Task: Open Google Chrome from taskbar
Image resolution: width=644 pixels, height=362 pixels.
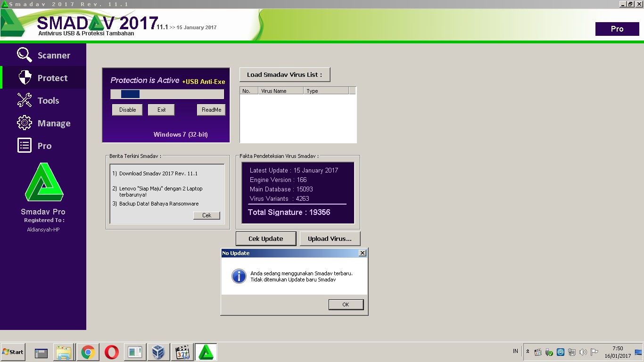Action: click(x=88, y=352)
